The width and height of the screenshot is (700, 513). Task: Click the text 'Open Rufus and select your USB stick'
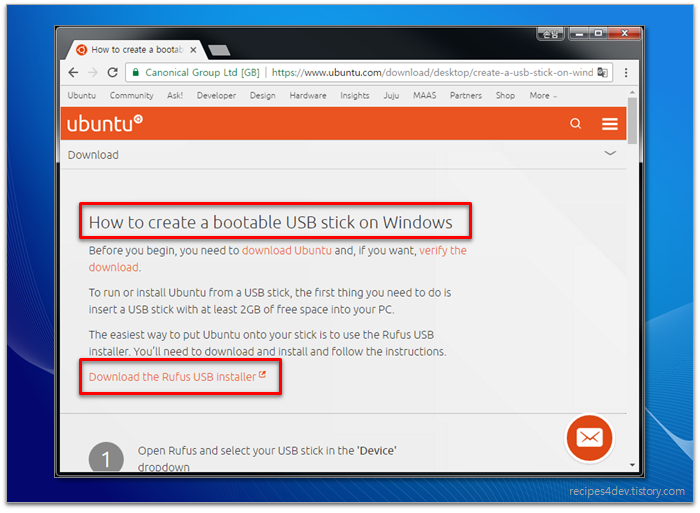229,450
